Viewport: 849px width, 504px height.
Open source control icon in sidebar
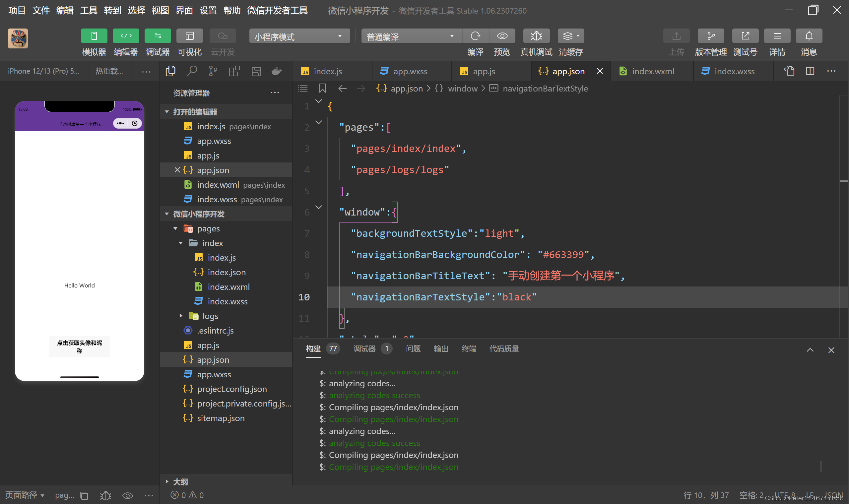tap(213, 71)
